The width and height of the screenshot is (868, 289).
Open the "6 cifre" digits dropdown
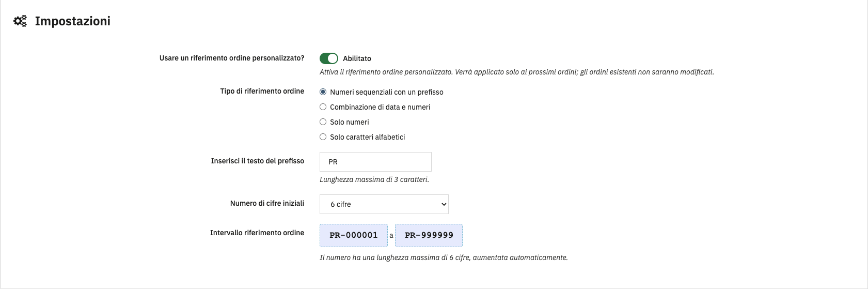click(384, 204)
